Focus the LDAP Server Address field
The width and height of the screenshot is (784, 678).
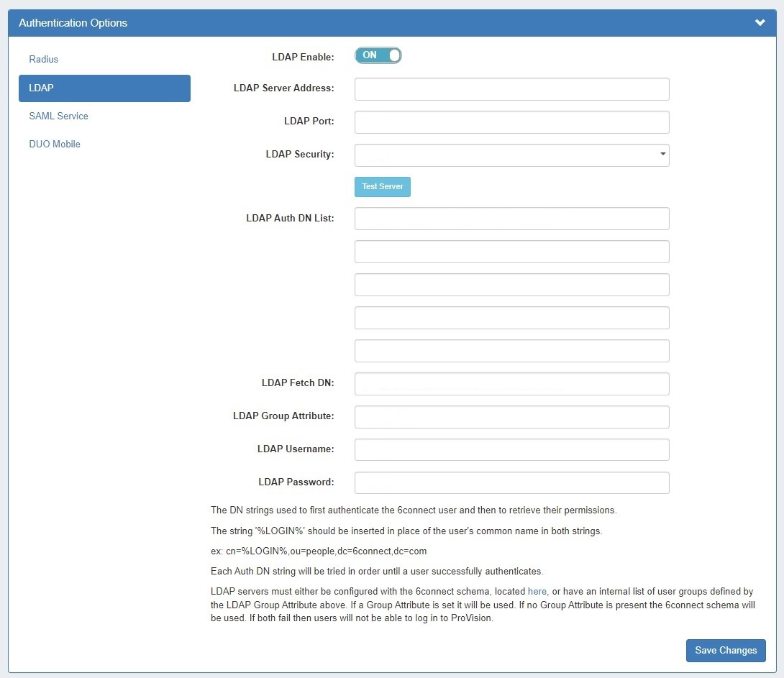pyautogui.click(x=511, y=89)
